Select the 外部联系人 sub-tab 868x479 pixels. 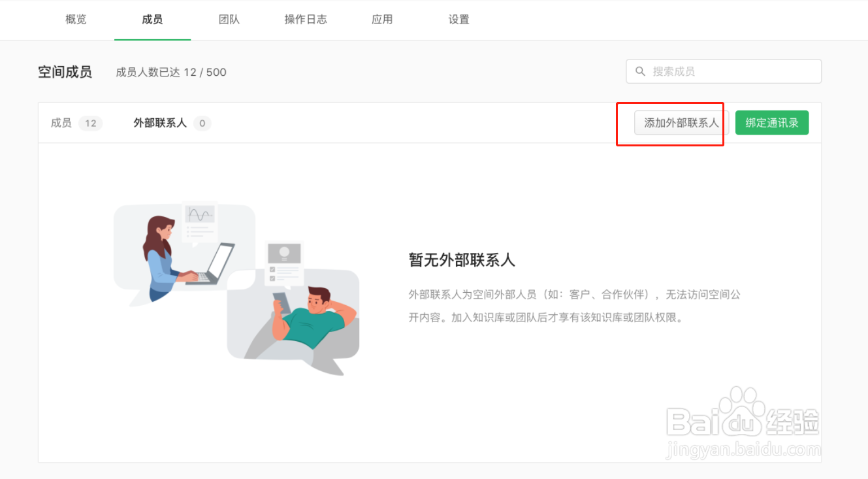tap(172, 123)
